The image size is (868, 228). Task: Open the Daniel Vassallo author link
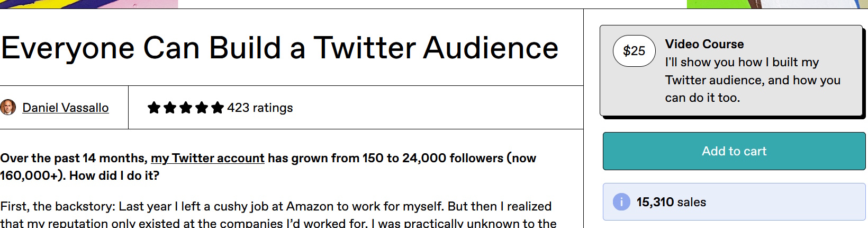pos(66,108)
